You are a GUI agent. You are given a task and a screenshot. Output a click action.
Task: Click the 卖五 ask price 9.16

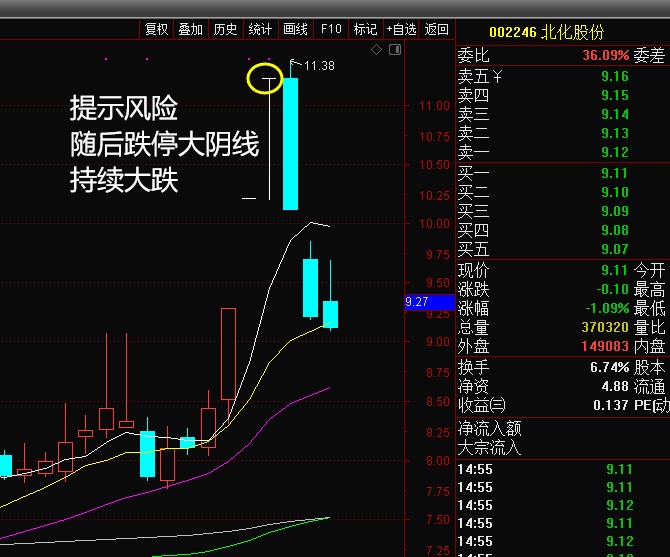[x=615, y=76]
